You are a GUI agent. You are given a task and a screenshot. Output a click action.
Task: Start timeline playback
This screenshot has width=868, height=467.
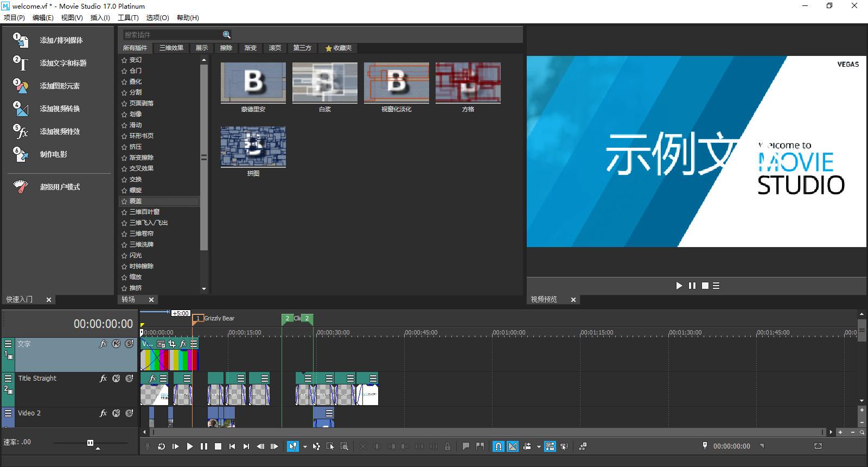point(189,446)
